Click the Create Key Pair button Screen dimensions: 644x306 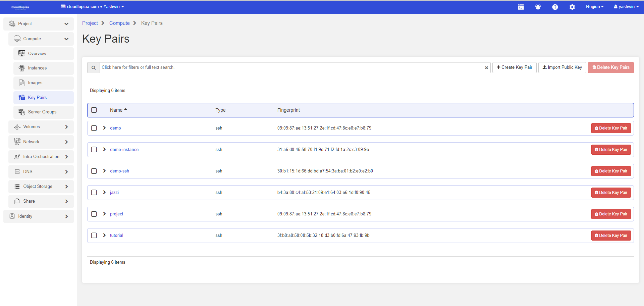coord(514,67)
